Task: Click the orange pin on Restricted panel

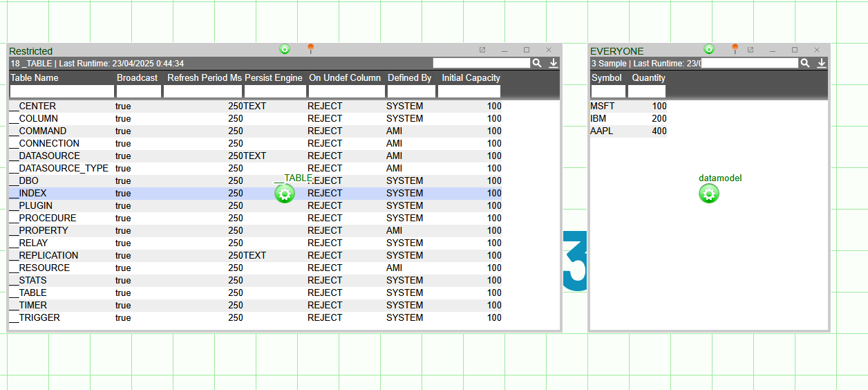Action: point(310,49)
